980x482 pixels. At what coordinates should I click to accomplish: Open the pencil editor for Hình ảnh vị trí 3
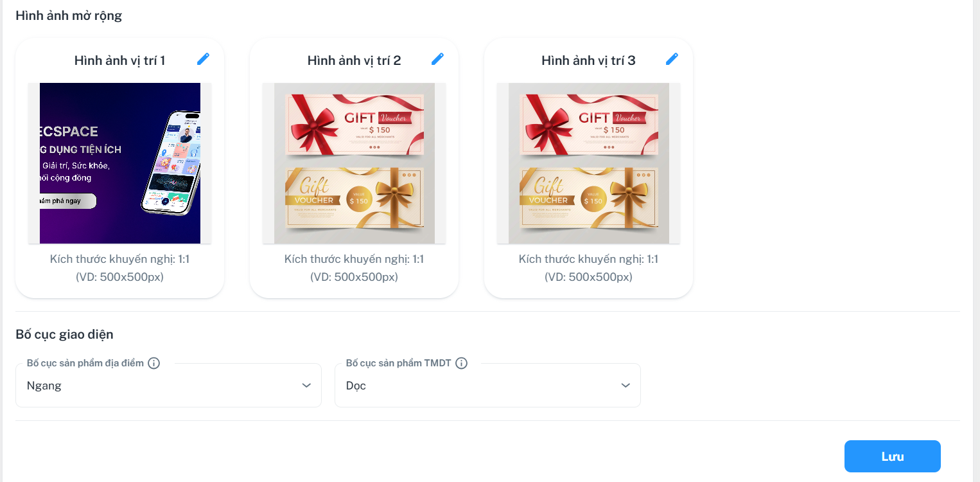point(672,59)
